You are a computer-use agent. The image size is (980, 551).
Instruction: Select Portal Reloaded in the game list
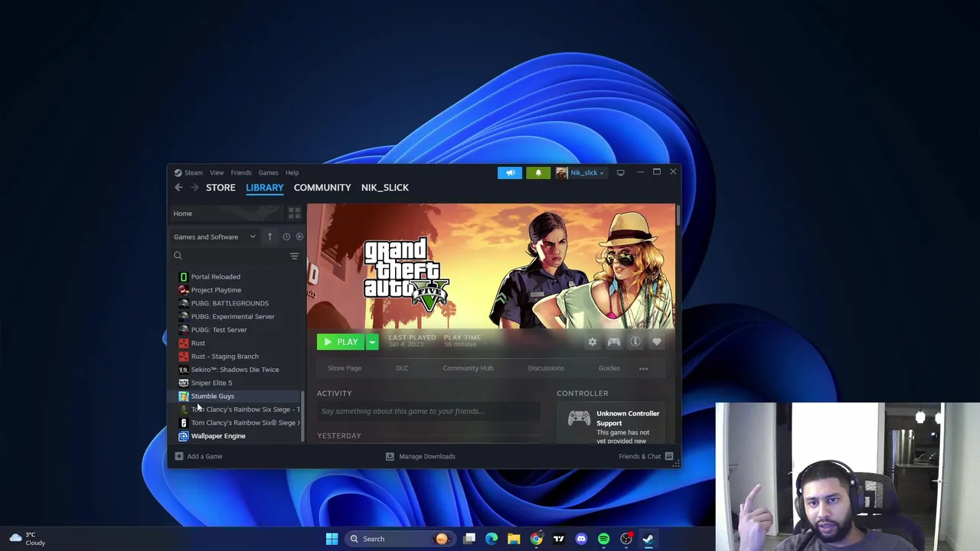(215, 276)
